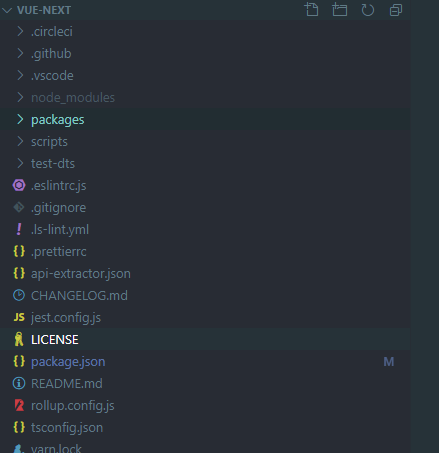Click the JS icon beside jest.config.js
Image resolution: width=439 pixels, height=453 pixels.
pyautogui.click(x=19, y=317)
